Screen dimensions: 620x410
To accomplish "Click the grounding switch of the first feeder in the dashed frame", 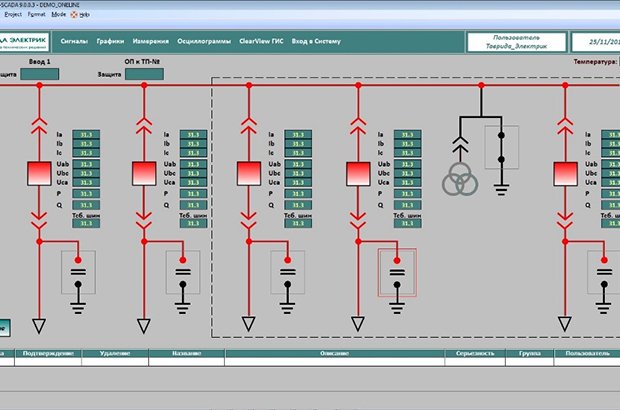I will click(287, 272).
